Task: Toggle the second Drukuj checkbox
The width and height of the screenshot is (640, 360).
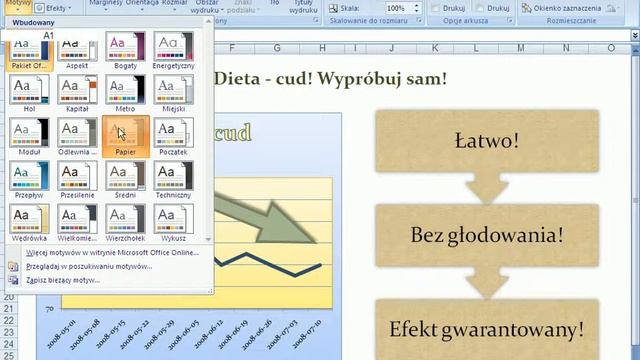Action: (x=480, y=8)
